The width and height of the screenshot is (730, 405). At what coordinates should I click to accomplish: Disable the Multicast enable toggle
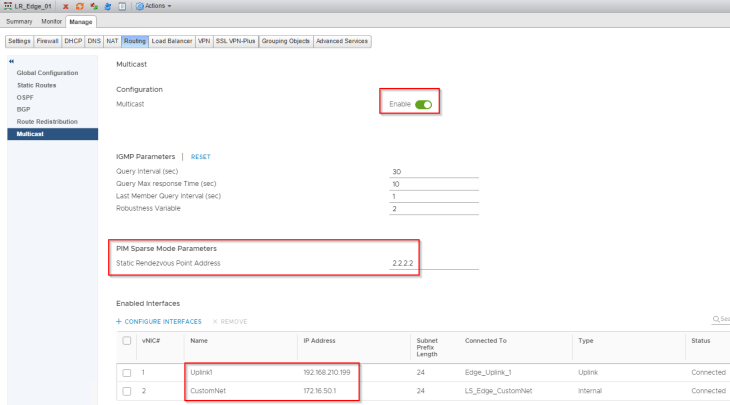click(x=424, y=104)
